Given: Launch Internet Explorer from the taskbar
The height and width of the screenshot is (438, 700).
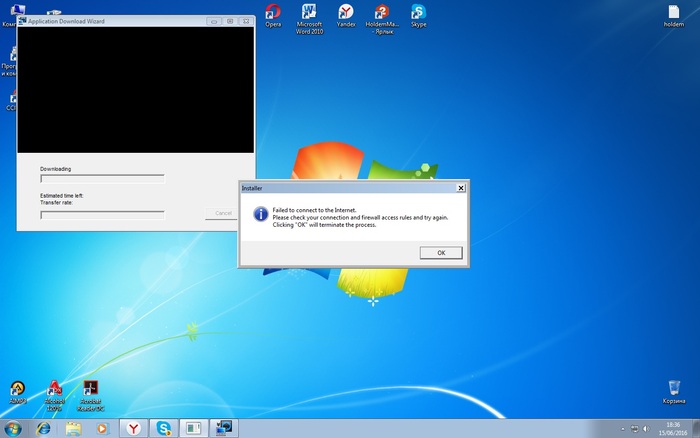Looking at the screenshot, I should pyautogui.click(x=43, y=428).
